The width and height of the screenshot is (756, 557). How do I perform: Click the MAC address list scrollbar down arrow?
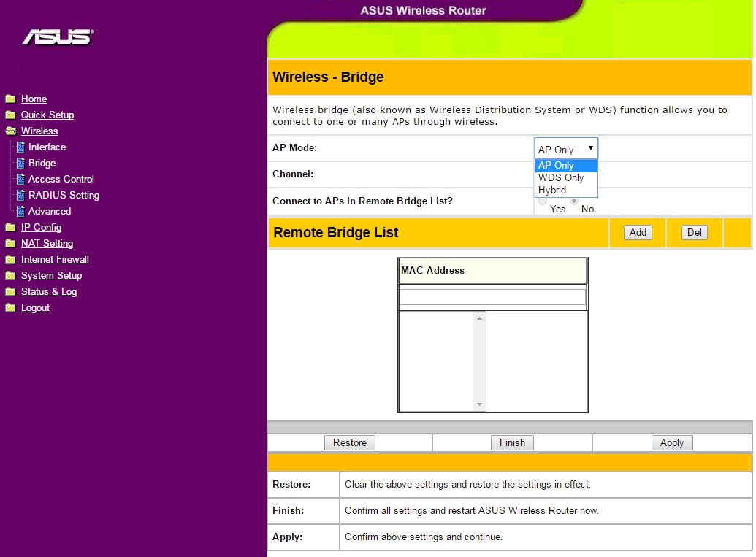tap(480, 404)
